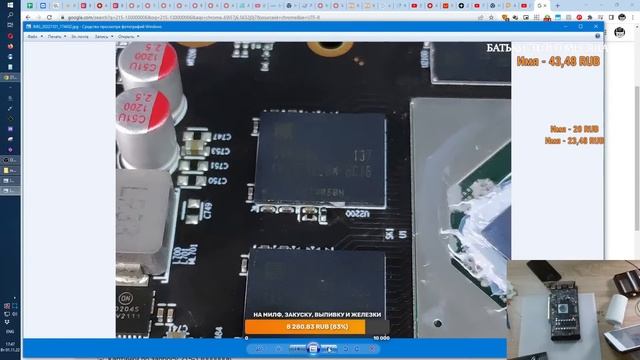Open Windows taskbar search icon
Viewport: 640px width, 360px height.
(10, 15)
